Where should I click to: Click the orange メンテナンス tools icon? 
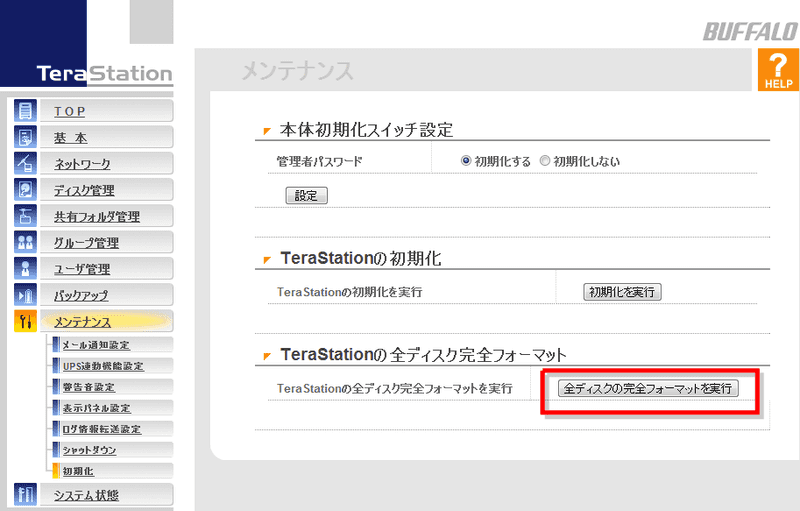pyautogui.click(x=25, y=321)
